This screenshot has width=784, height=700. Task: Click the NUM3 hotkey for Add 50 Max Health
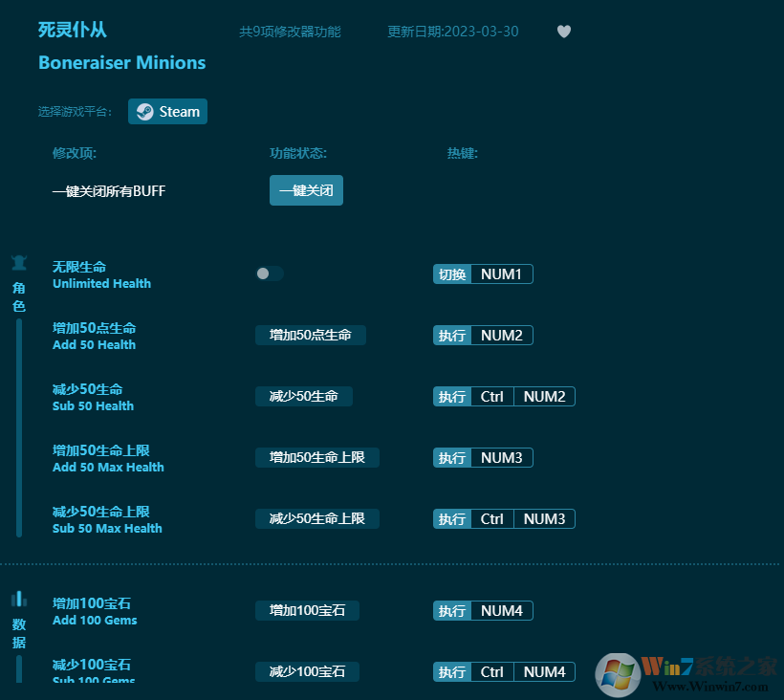[504, 457]
